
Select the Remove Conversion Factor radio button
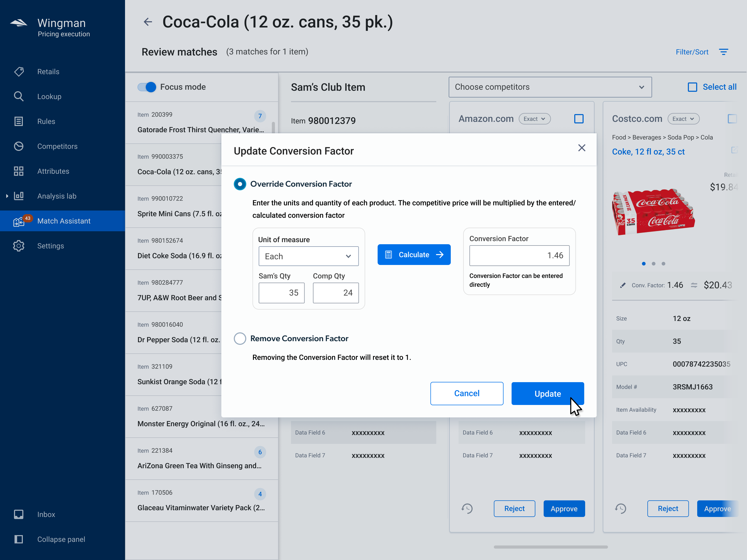point(240,338)
